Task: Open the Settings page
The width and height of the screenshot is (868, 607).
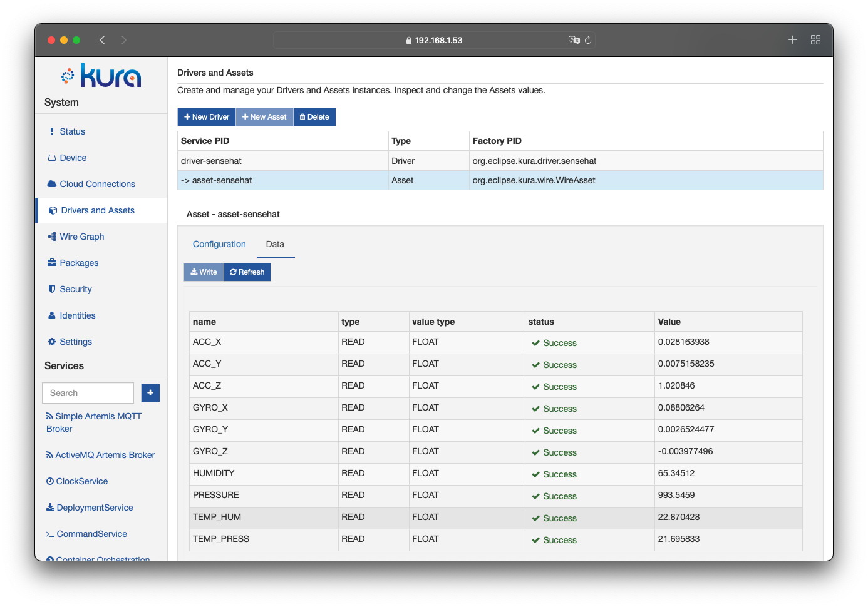Action: tap(76, 342)
